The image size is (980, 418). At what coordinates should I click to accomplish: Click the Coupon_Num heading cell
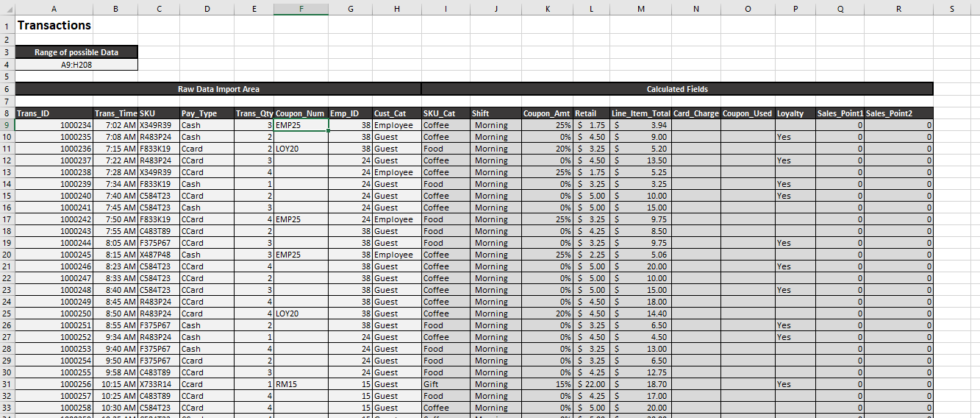[x=301, y=113]
